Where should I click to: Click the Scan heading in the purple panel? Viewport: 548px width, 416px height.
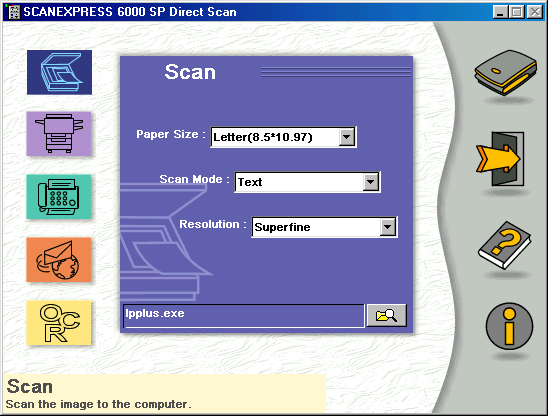point(190,72)
